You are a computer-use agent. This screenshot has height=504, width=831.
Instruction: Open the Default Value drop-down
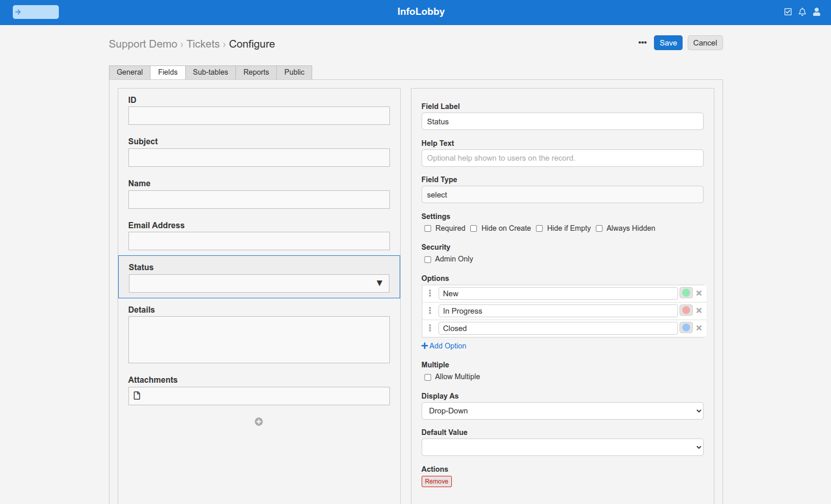(x=562, y=447)
